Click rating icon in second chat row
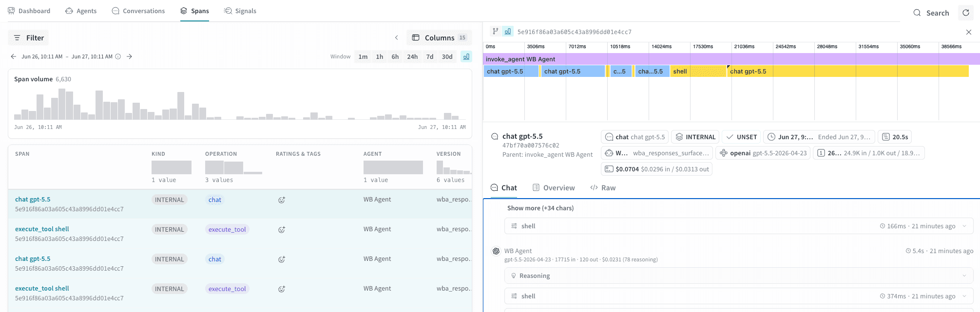This screenshot has height=312, width=980. 282,259
